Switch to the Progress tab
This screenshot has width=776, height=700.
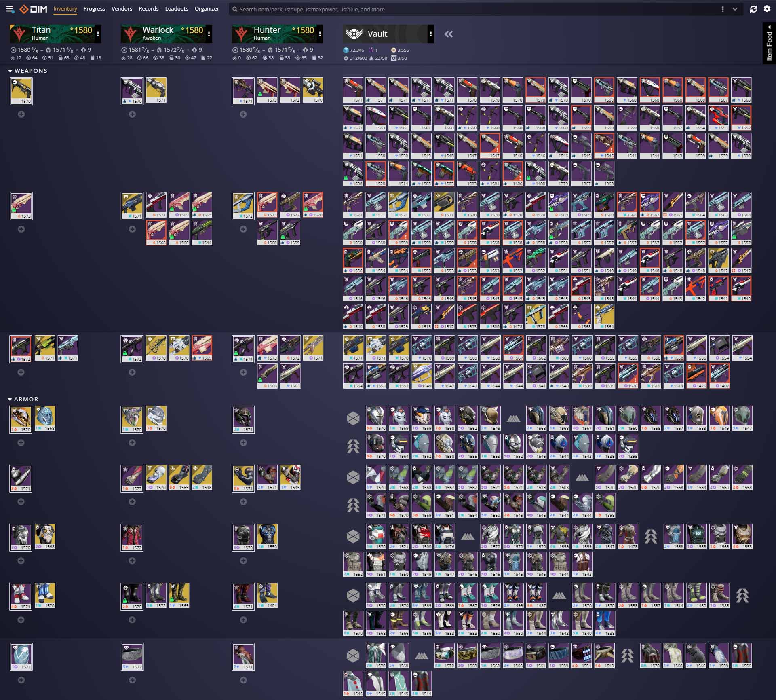click(x=94, y=9)
